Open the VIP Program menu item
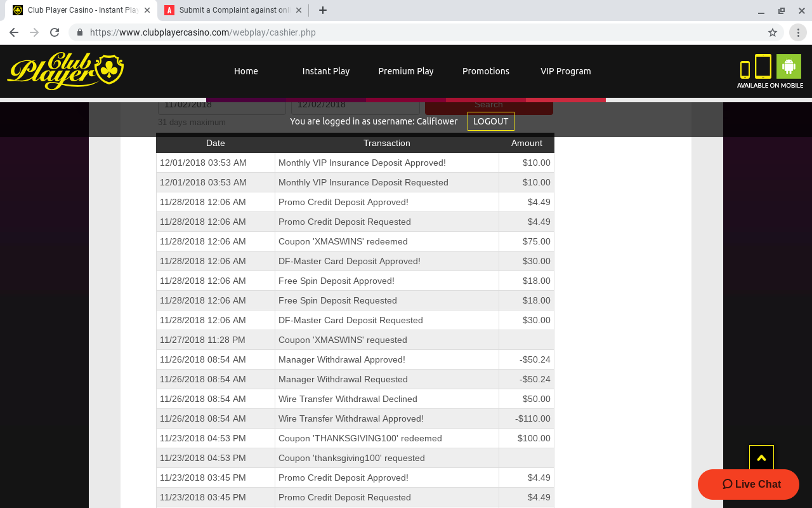This screenshot has width=812, height=508. (566, 71)
